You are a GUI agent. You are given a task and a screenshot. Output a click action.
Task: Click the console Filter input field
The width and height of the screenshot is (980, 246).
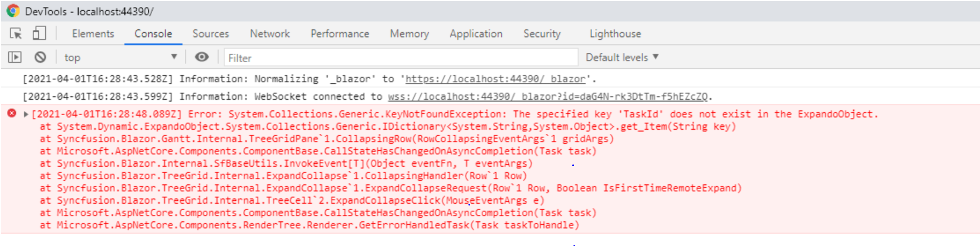point(401,58)
